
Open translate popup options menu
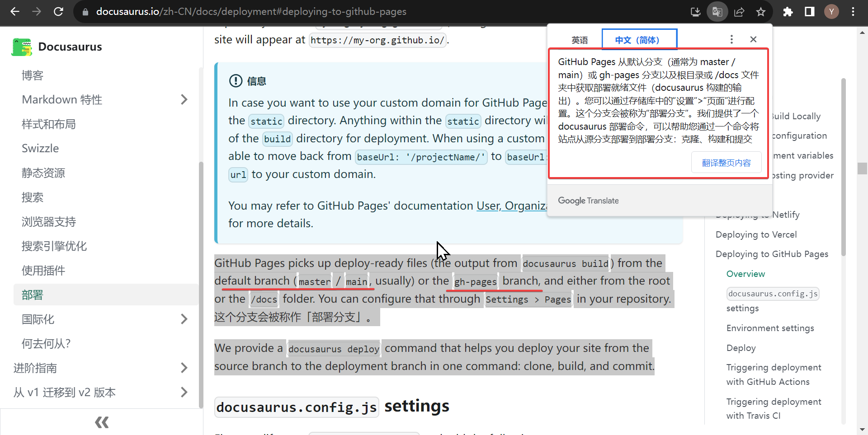731,39
